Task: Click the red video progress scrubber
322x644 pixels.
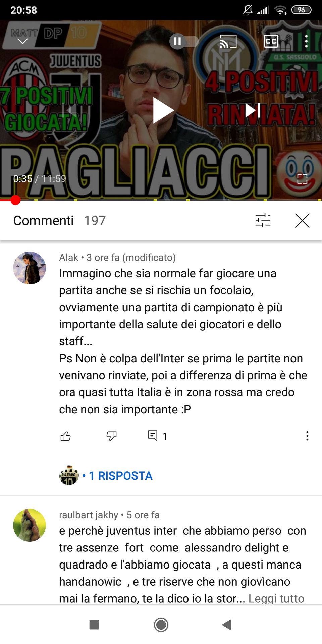Action: 15,200
